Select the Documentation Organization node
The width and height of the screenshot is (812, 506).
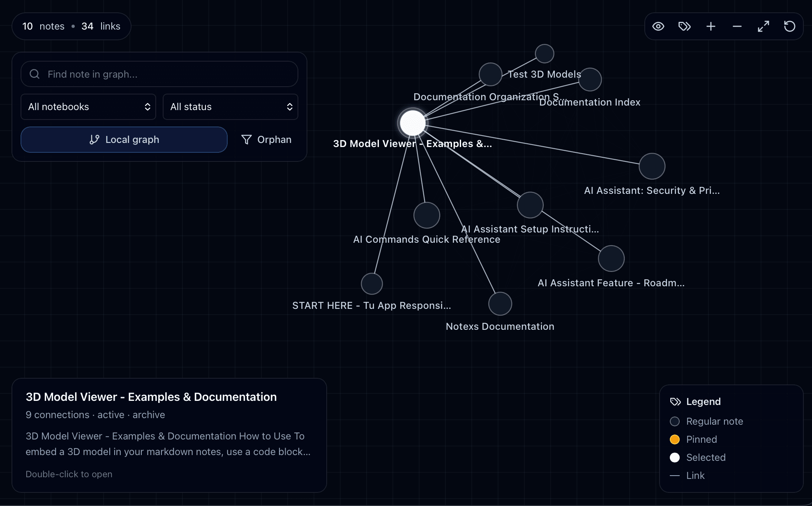click(x=491, y=74)
